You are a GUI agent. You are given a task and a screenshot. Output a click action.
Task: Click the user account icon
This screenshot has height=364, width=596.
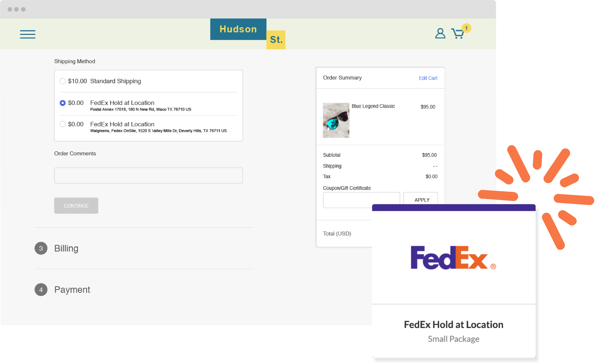coord(440,34)
